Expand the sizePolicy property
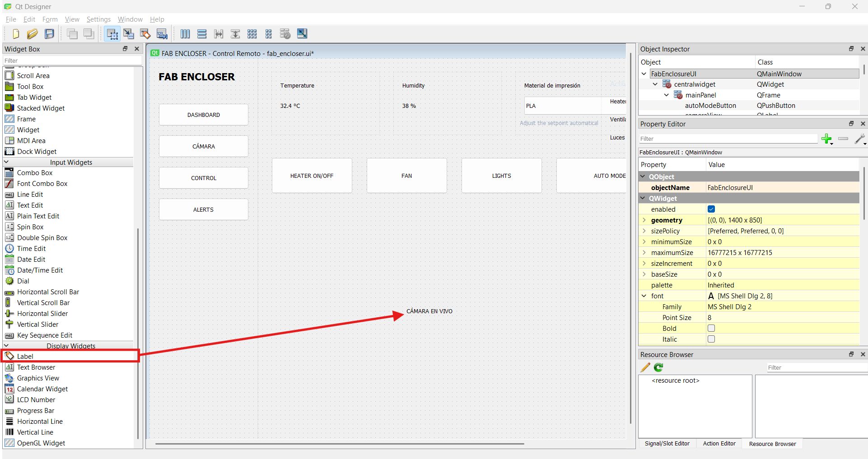The height and width of the screenshot is (459, 868). pyautogui.click(x=644, y=231)
